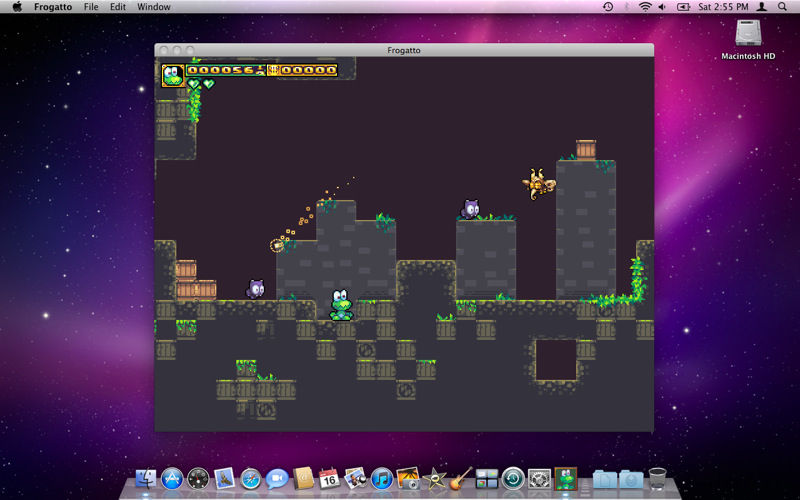Open the Apple menu

(17, 7)
